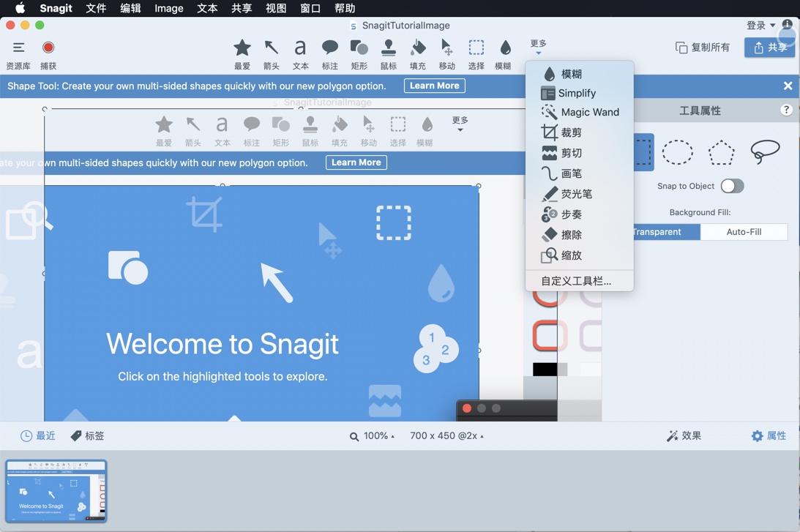
Task: Select the freehand lasso selection shape
Action: coord(765,151)
